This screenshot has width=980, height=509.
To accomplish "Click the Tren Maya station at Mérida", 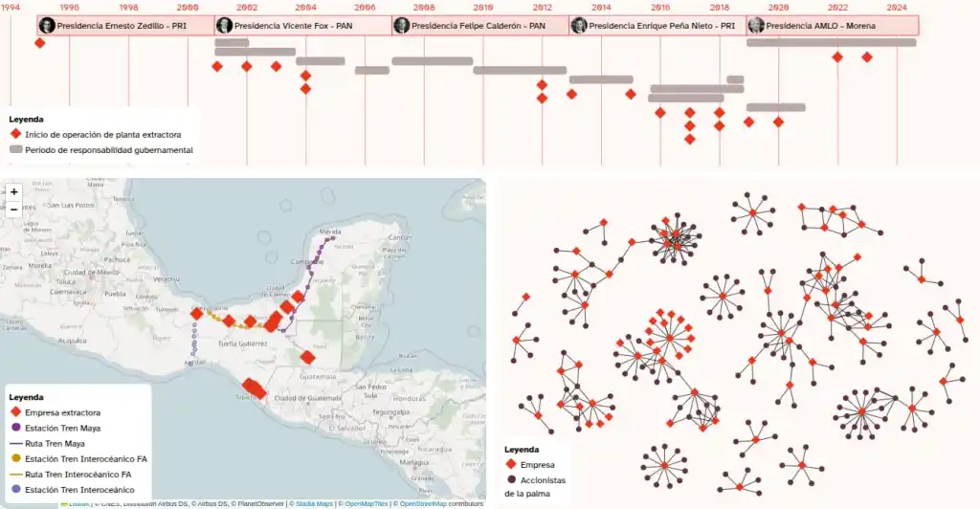I will point(333,239).
